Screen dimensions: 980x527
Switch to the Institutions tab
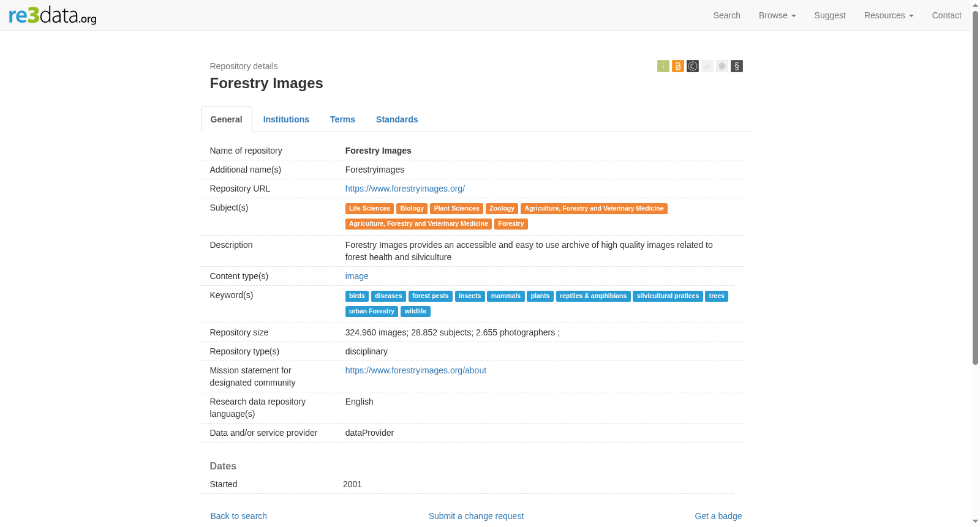(286, 119)
